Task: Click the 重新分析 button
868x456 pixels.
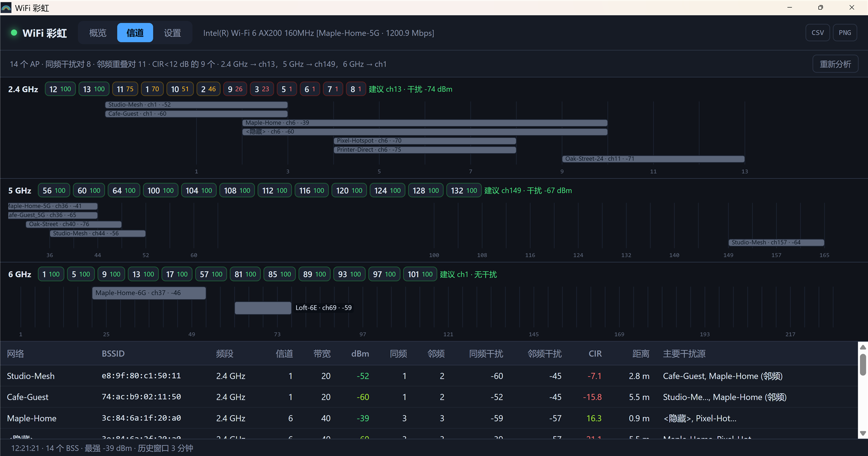Action: click(x=835, y=64)
